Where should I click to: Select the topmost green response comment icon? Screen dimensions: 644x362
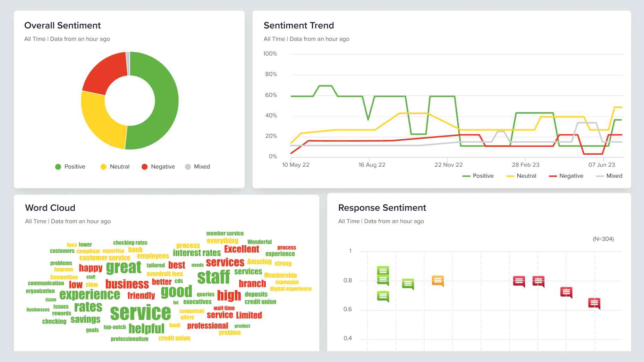[x=383, y=271]
